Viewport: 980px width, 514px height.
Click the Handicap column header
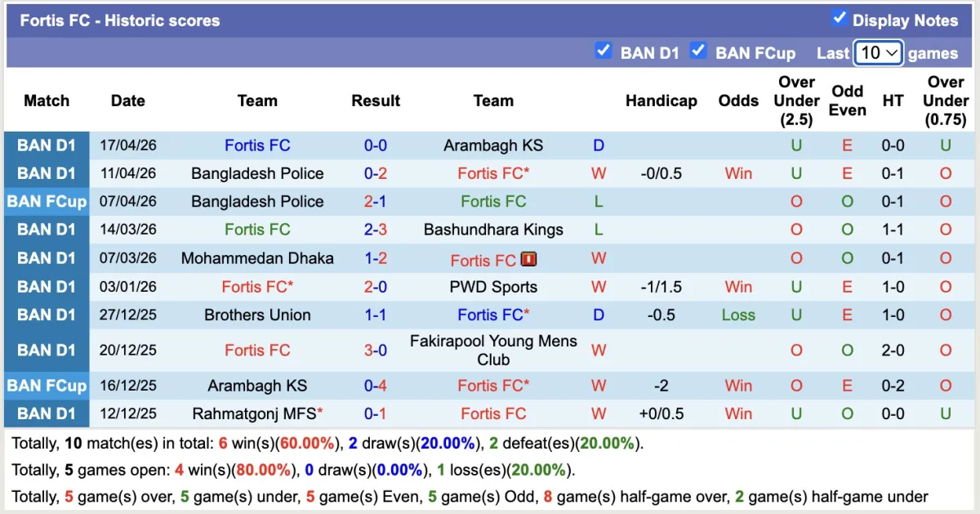coord(661,101)
